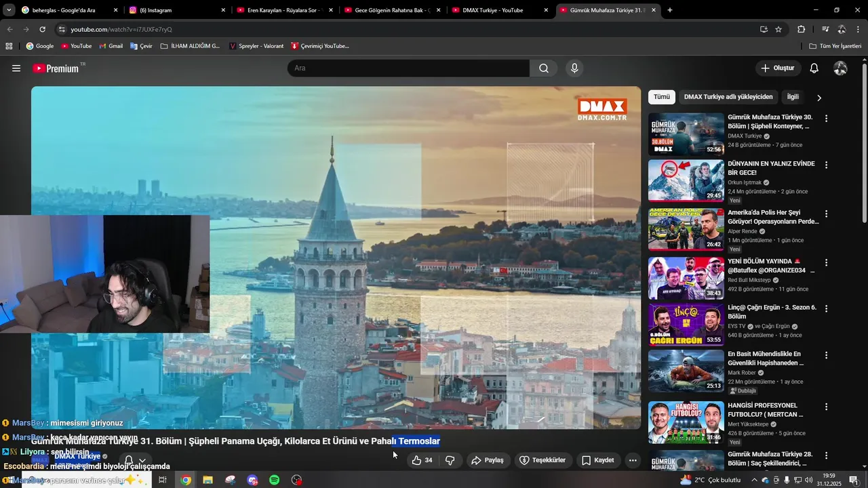Screen dimensions: 868x488
Task: Open Discord from the taskbar
Action: click(x=252, y=480)
